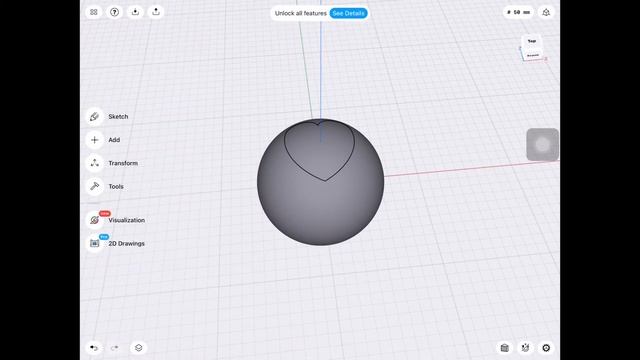Tap the gray floating assistive touch button

pos(542,144)
